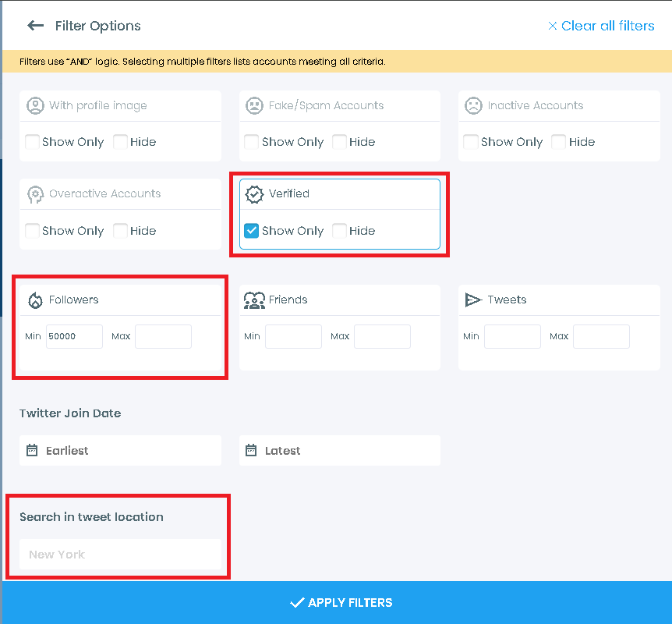Image resolution: width=672 pixels, height=624 pixels.
Task: Click the Inactive Accounts icon
Action: (x=474, y=105)
